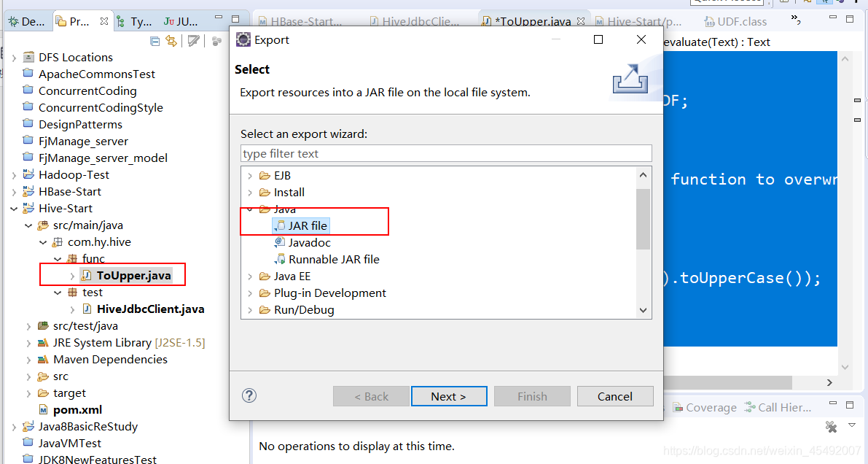Screen dimensions: 868x464
Task: Click Plug-in Development folder icon
Action: tap(265, 293)
